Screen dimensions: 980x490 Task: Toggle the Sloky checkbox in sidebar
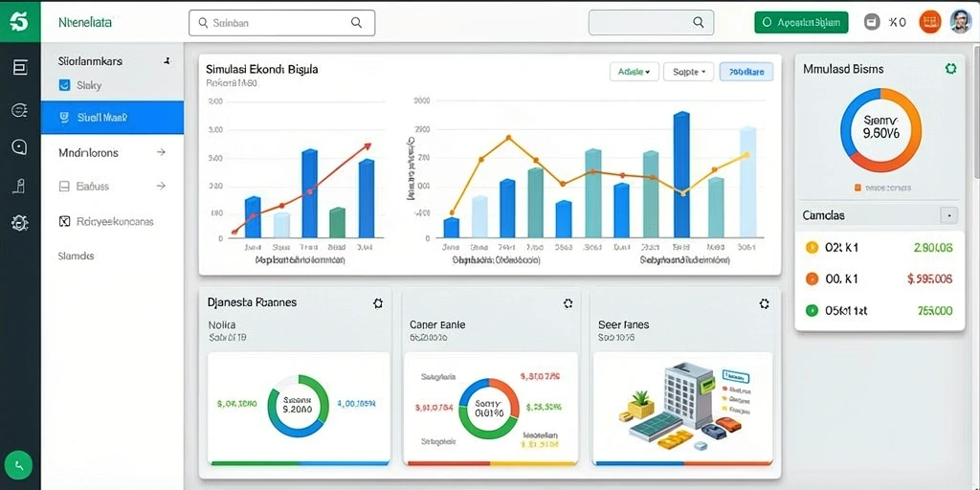(x=64, y=85)
